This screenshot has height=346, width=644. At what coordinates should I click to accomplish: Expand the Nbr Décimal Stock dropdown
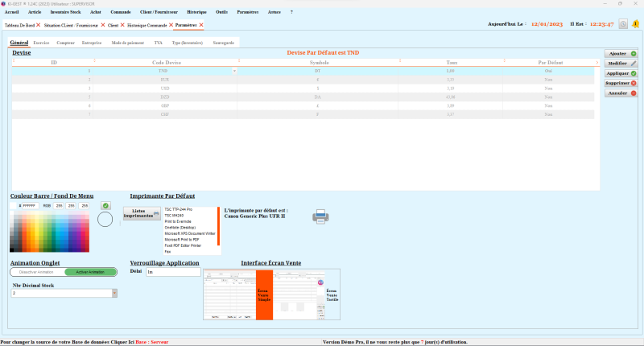coord(114,293)
